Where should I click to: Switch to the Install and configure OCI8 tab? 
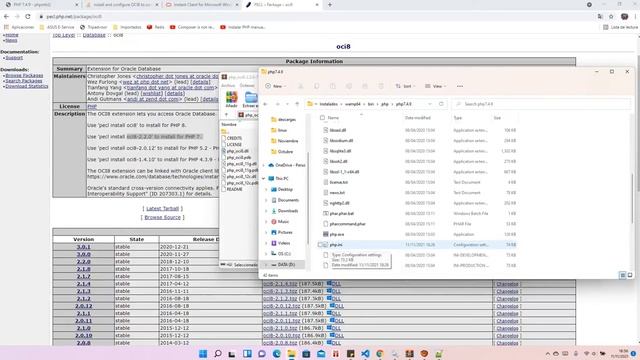121,4
